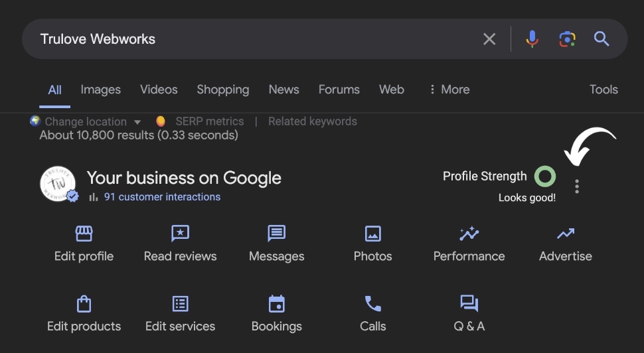Open the Messages chat icon

click(276, 234)
